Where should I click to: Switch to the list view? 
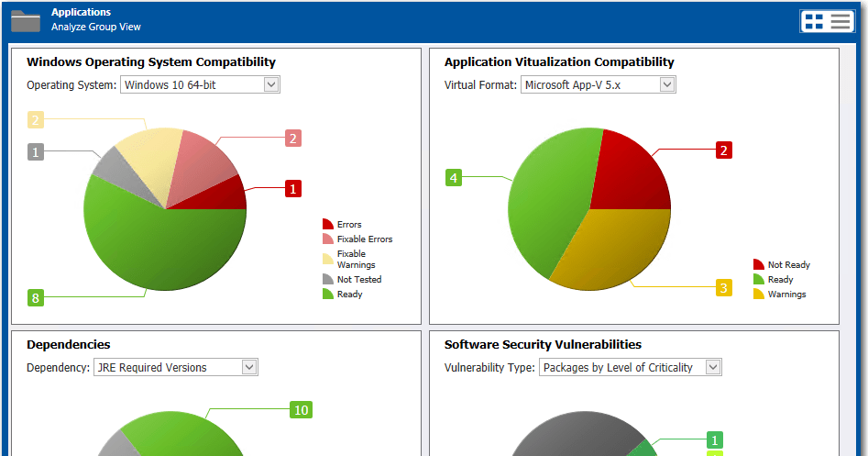(841, 22)
